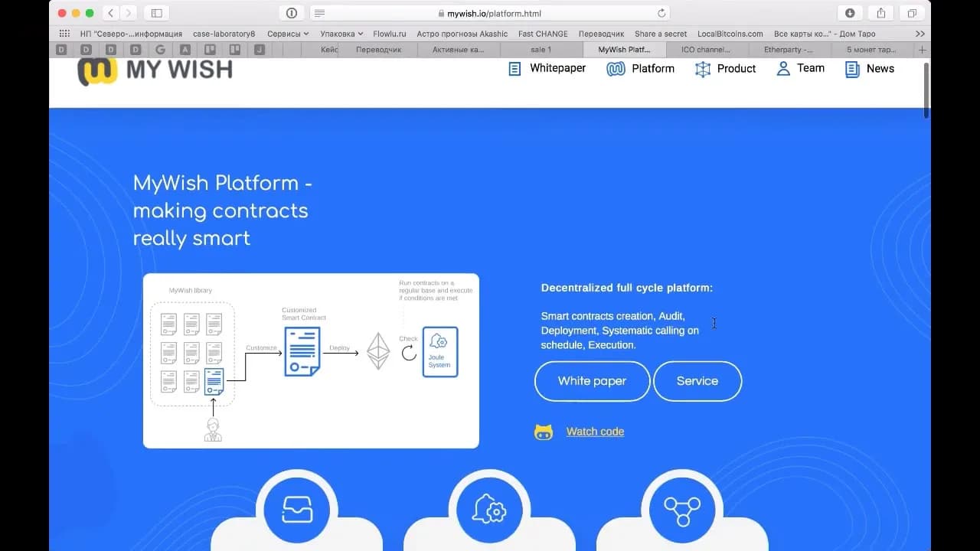Viewport: 980px width, 551px height.
Task: Open the Упаковка bookmark dropdown
Action: tap(341, 34)
